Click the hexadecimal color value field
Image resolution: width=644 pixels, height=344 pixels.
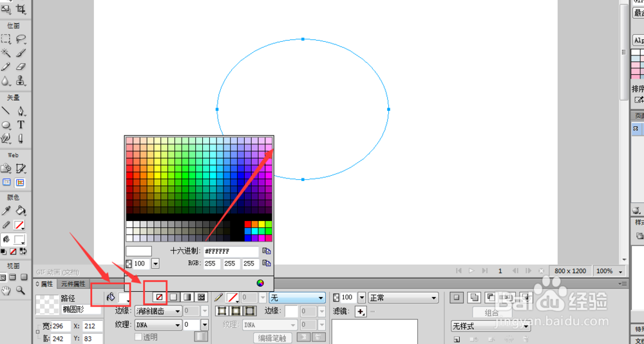(x=231, y=251)
